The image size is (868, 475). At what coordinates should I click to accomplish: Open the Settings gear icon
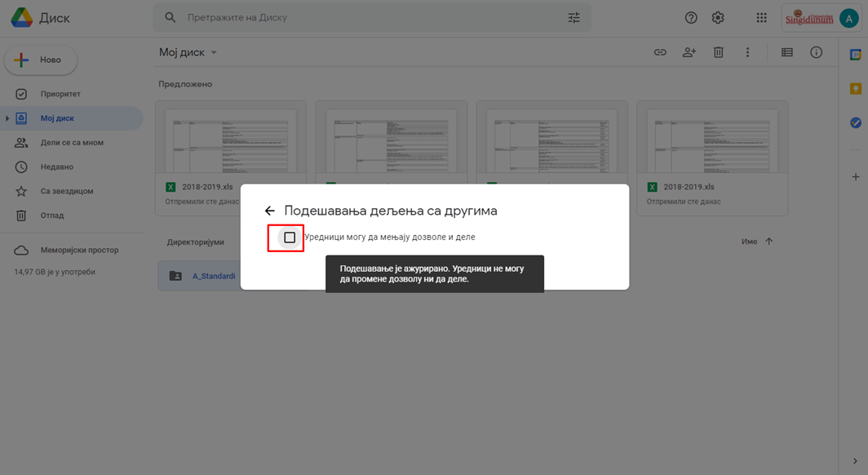718,17
